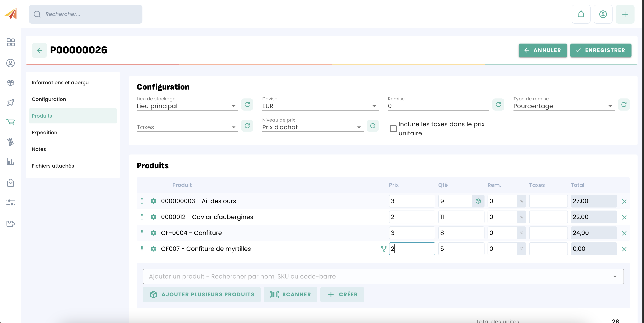Click the variant branch icon for Confiture de myrtilles
This screenshot has height=323, width=644.
(383, 249)
